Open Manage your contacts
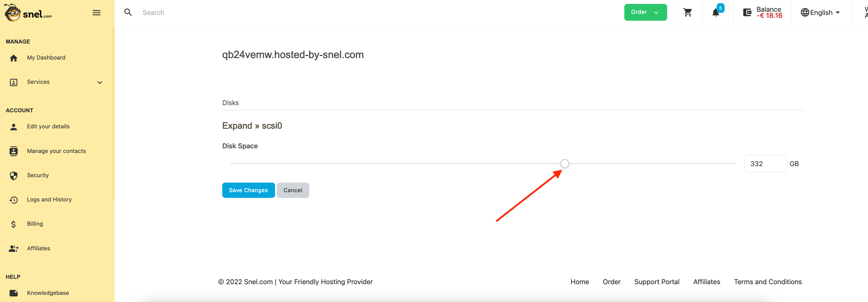The height and width of the screenshot is (302, 868). [x=56, y=151]
